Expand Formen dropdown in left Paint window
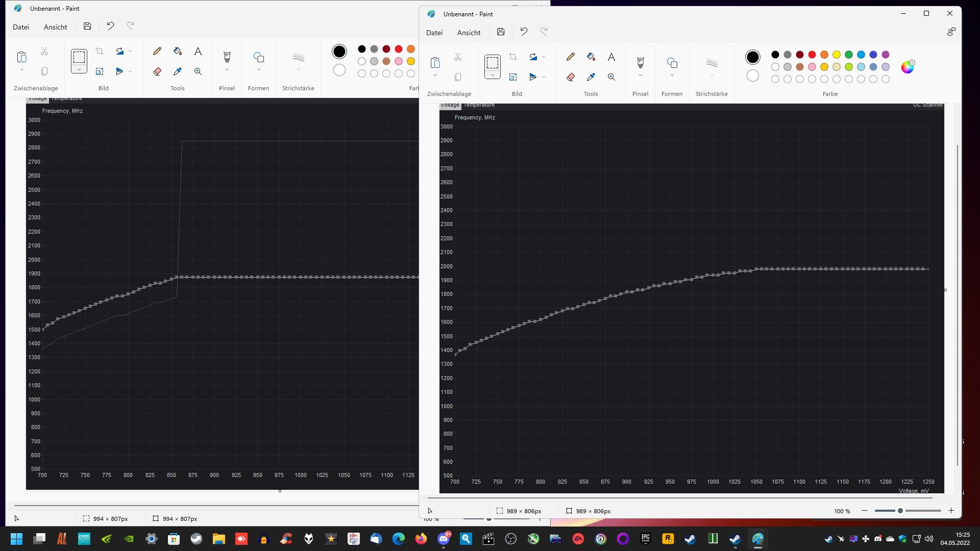This screenshot has width=980, height=551. [x=259, y=70]
